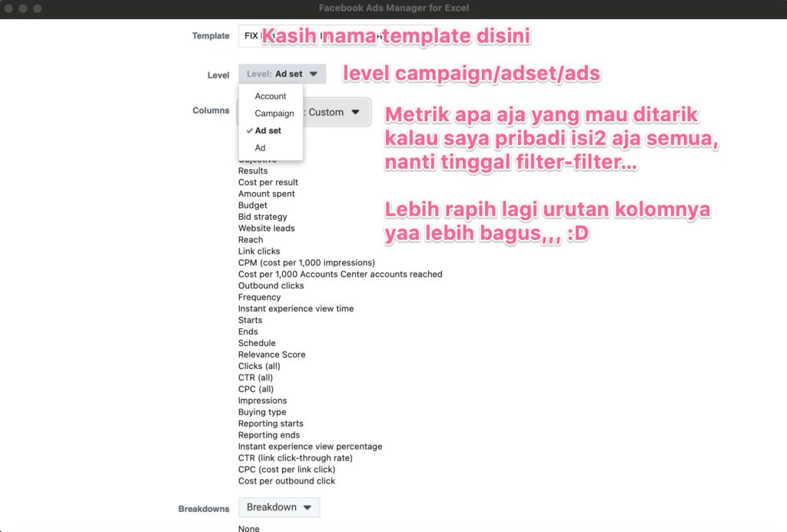The width and height of the screenshot is (787, 532).
Task: Click the None breakdown entry
Action: (249, 528)
